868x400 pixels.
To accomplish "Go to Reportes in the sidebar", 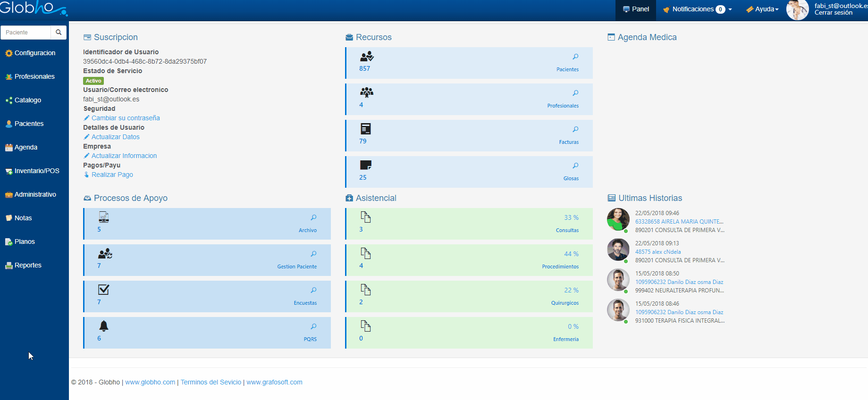I will pyautogui.click(x=28, y=265).
